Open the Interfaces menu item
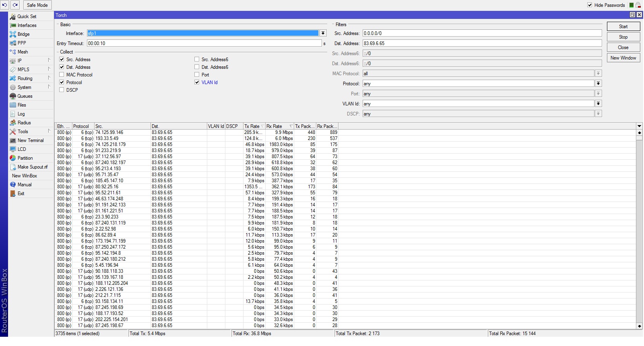 [27, 25]
